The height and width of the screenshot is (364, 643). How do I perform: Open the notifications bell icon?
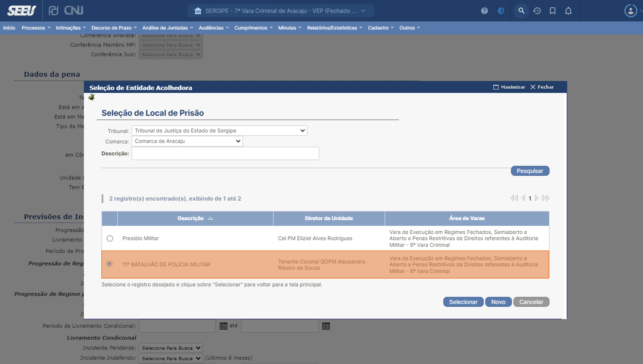(568, 11)
